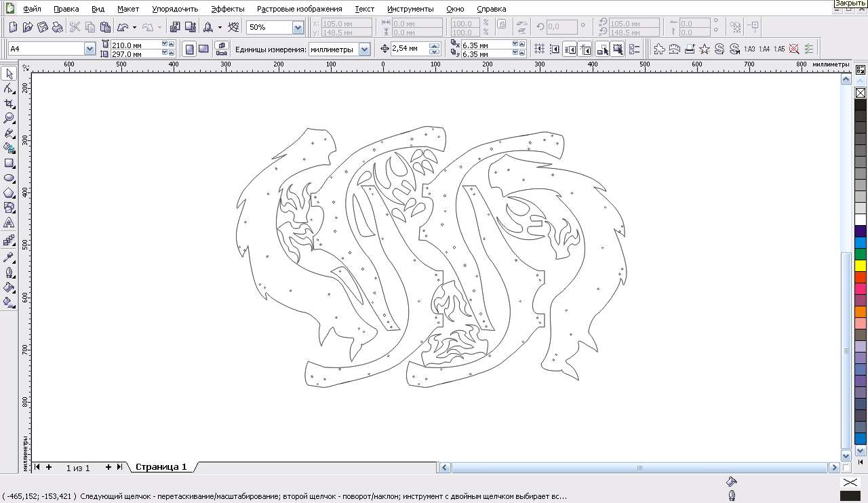Pick the red swatch in color palette
Screen dimensions: 868x503
(x=861, y=277)
